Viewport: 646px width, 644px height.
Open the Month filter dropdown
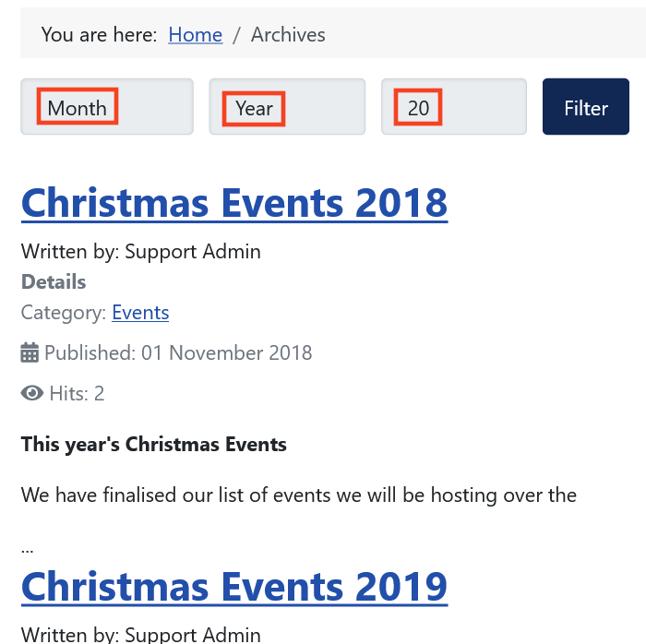click(107, 107)
